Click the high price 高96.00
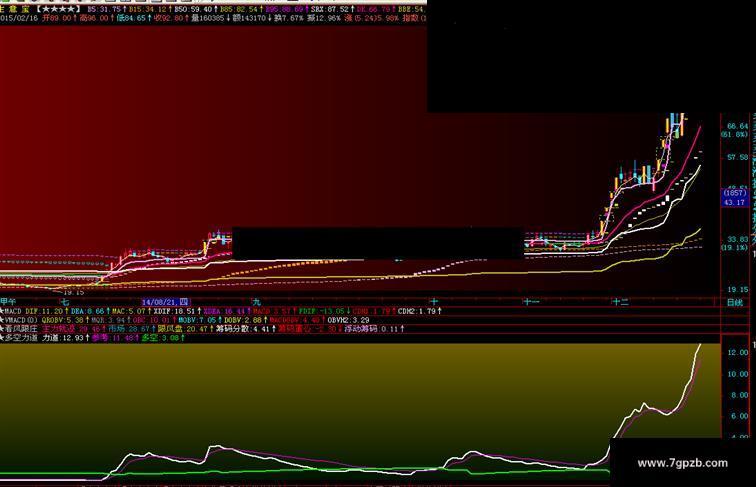The image size is (756, 487). 95,18
